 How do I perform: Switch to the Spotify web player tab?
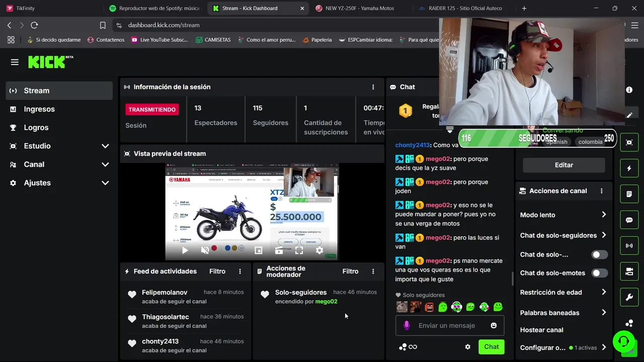click(154, 9)
